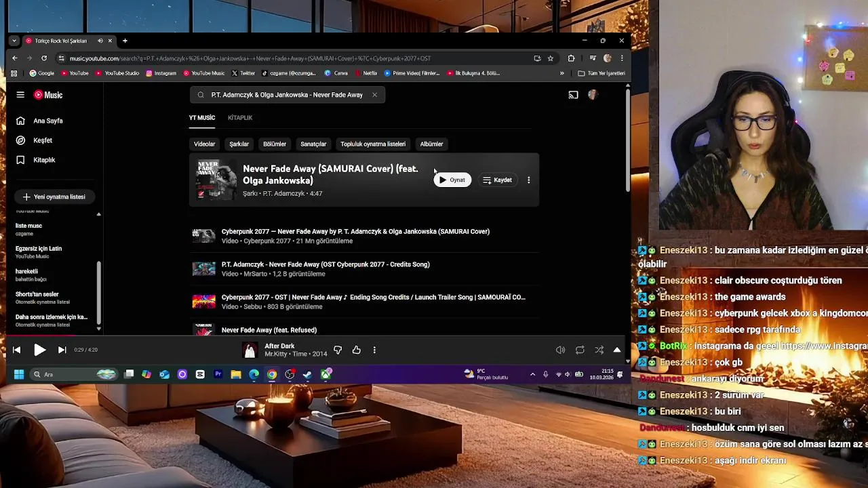Viewport: 868px width, 488px height.
Task: Open a new browser tab
Action: 125,41
